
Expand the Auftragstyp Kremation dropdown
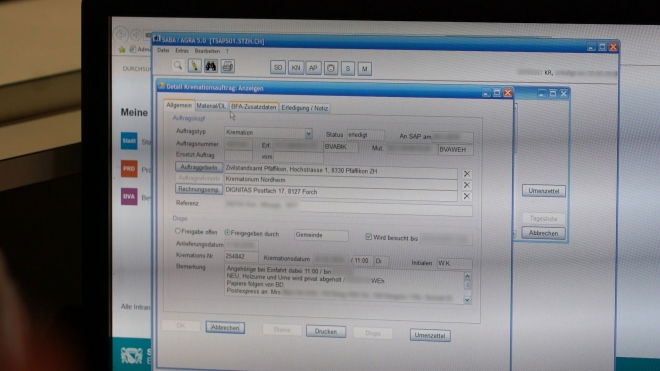click(x=309, y=133)
